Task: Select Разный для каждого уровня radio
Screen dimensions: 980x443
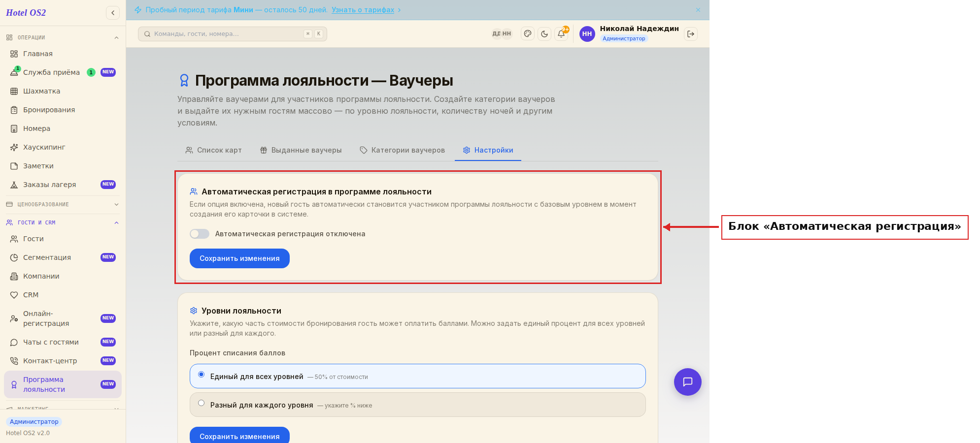Action: pyautogui.click(x=201, y=403)
